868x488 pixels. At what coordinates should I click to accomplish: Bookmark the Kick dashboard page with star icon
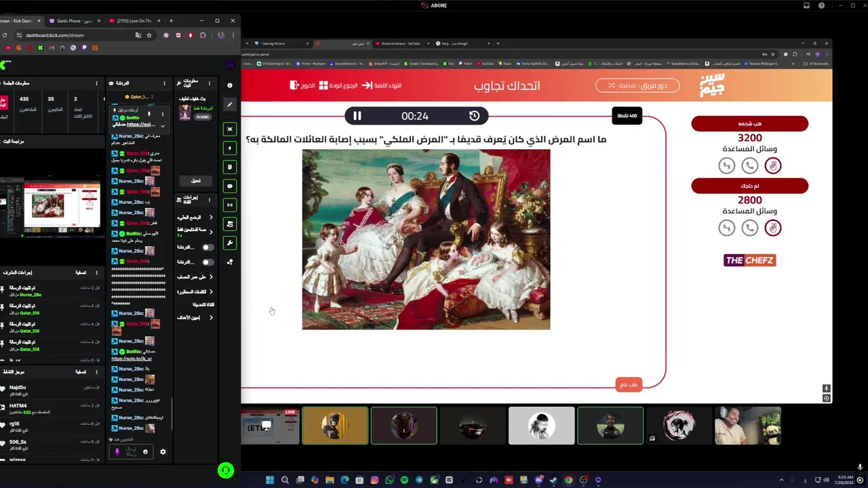click(149, 35)
